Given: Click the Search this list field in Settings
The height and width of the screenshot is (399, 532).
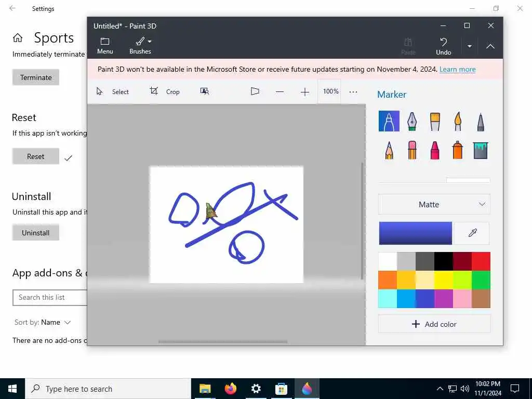Looking at the screenshot, I should coord(50,298).
